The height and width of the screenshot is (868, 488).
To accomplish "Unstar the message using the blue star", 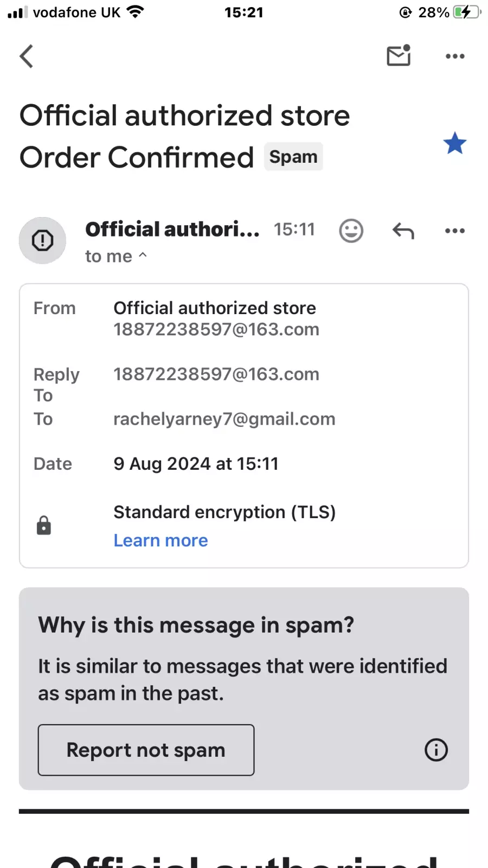I will [x=454, y=143].
